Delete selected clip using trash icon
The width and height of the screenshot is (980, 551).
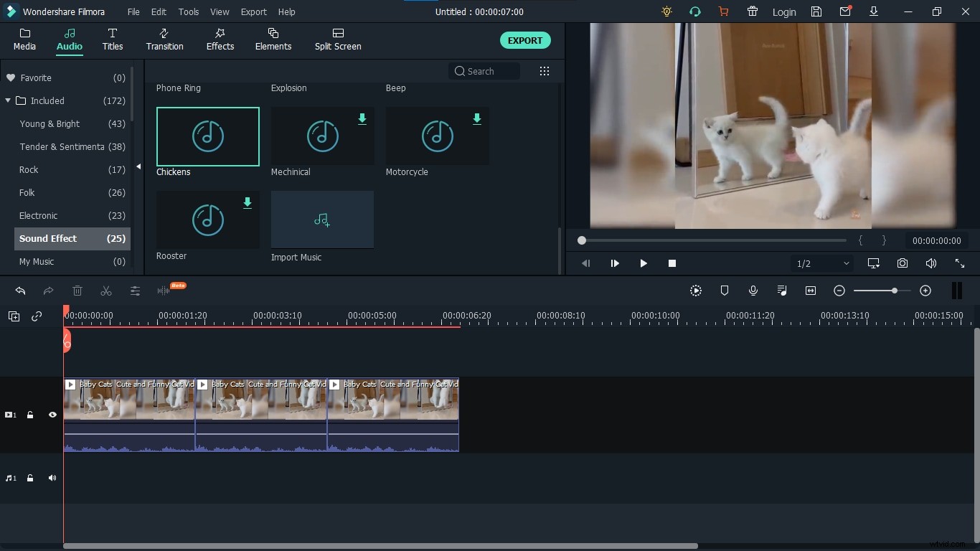click(77, 291)
